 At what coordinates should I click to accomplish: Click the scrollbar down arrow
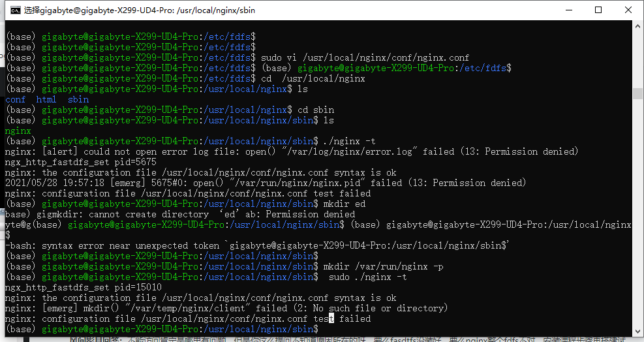637,332
